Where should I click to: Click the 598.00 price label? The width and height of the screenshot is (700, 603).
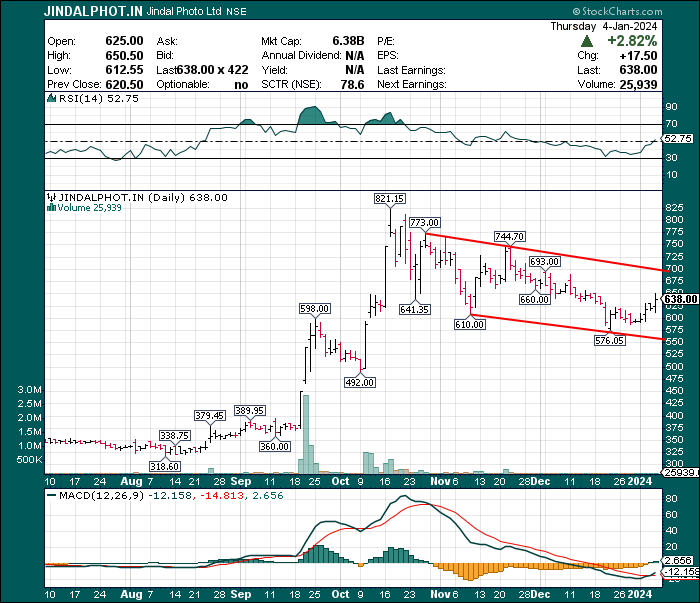(x=315, y=308)
